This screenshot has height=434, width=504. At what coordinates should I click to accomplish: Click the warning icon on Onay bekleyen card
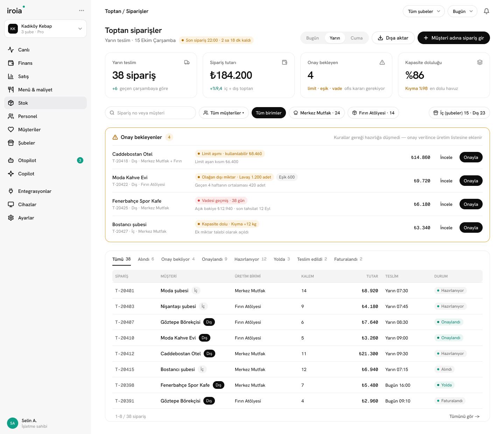pyautogui.click(x=382, y=62)
